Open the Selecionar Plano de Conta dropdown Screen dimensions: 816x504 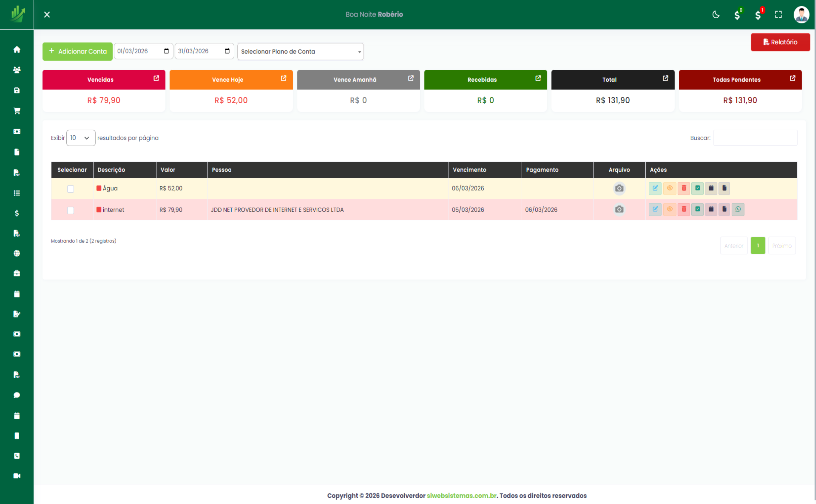pyautogui.click(x=300, y=52)
